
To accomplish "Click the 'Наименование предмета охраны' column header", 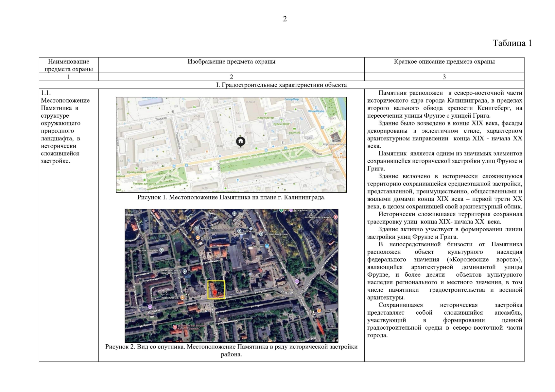I will [x=69, y=65].
